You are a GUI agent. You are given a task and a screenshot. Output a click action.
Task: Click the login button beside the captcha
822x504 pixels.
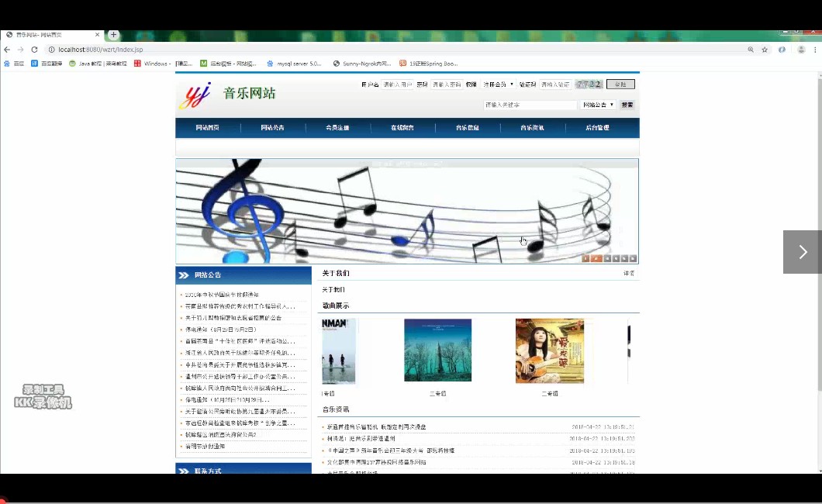click(620, 85)
